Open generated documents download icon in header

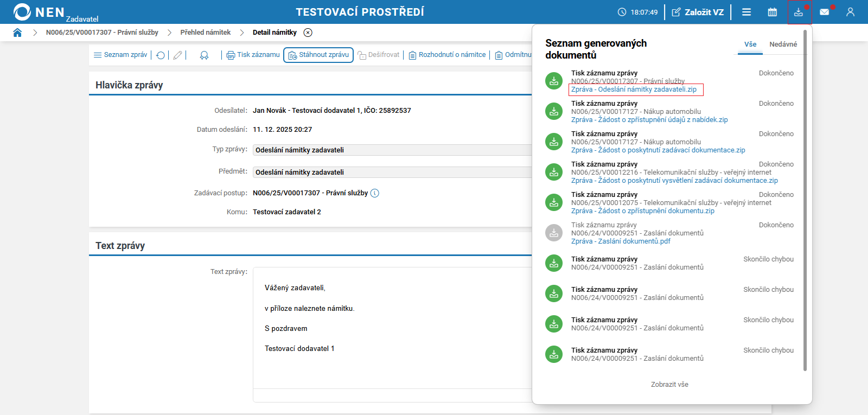(799, 12)
